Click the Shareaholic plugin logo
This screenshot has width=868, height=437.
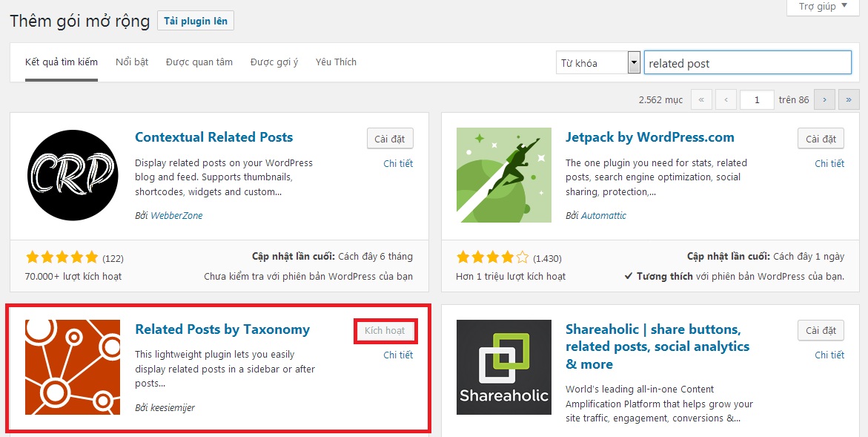(503, 367)
